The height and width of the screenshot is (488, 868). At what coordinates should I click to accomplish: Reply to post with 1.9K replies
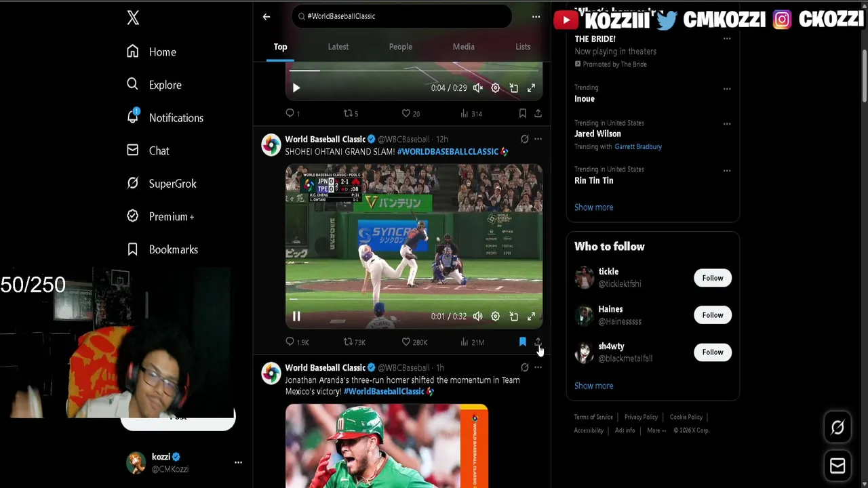pos(297,342)
